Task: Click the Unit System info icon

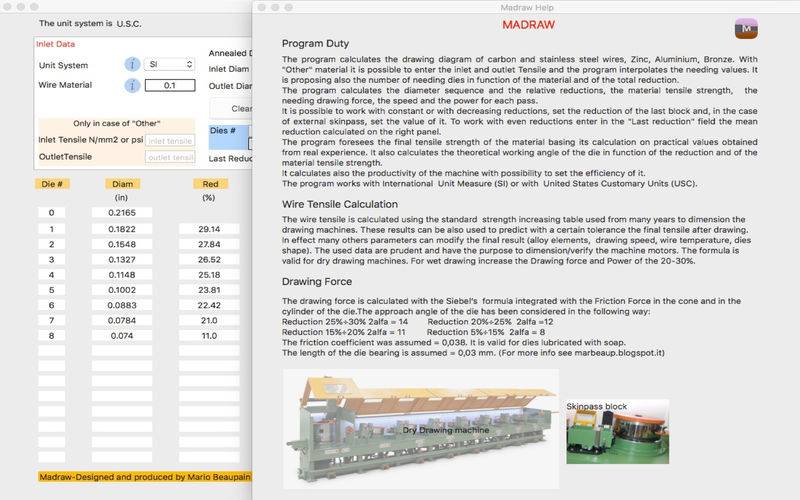Action: coord(132,64)
